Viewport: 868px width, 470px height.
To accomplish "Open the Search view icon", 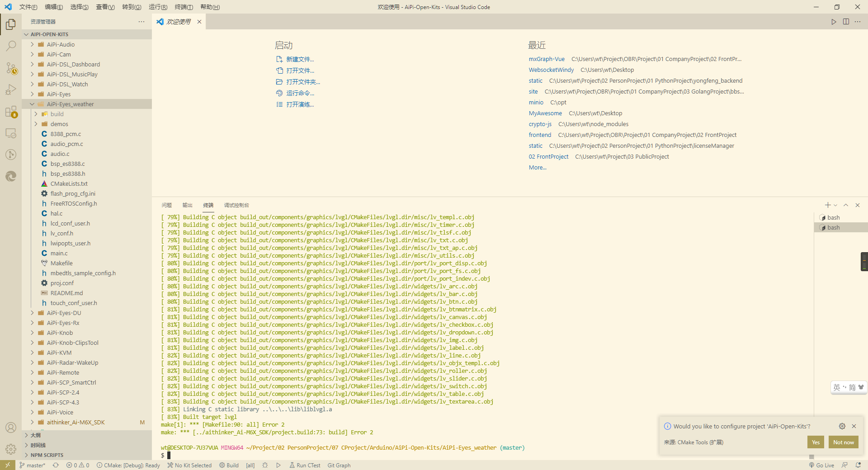I will tap(11, 46).
